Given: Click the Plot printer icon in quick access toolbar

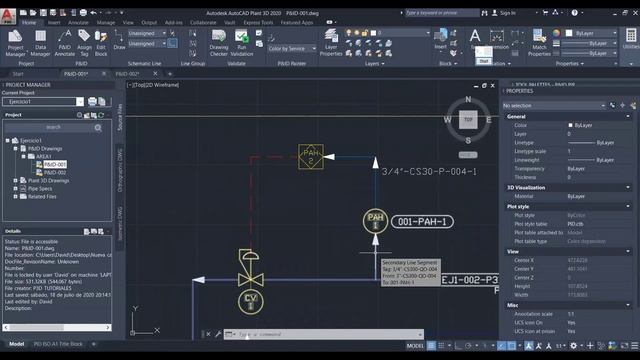Looking at the screenshot, I should coord(83,13).
